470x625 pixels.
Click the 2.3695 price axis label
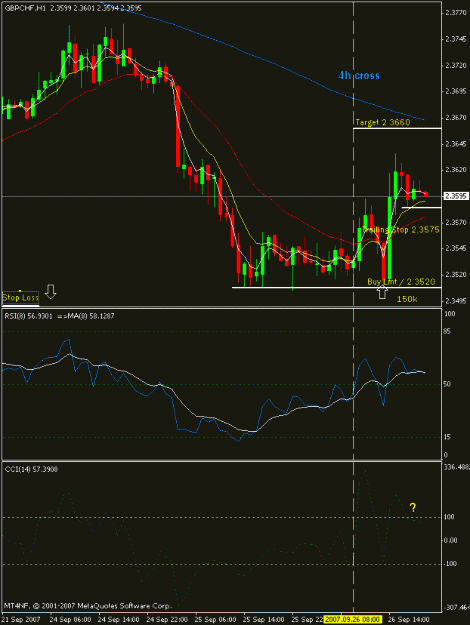tap(455, 91)
